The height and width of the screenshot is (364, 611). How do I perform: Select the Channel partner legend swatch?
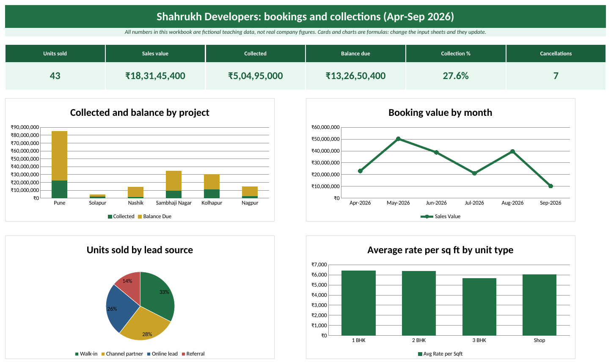point(103,354)
